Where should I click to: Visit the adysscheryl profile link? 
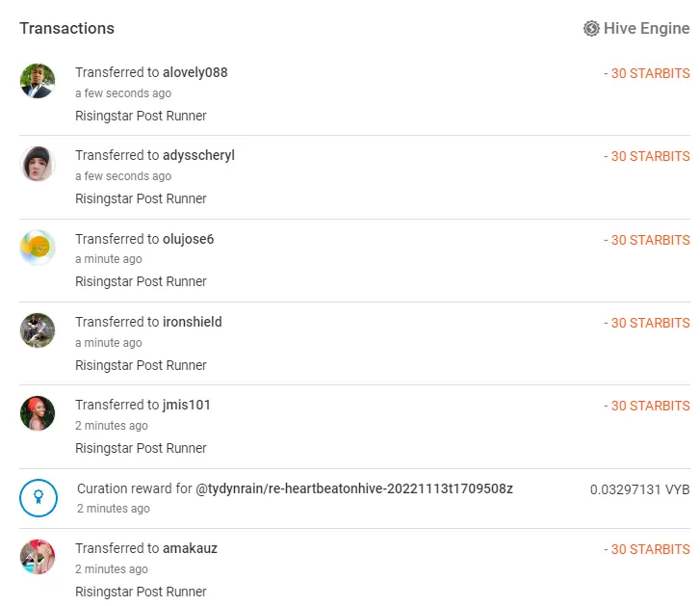[x=198, y=155]
